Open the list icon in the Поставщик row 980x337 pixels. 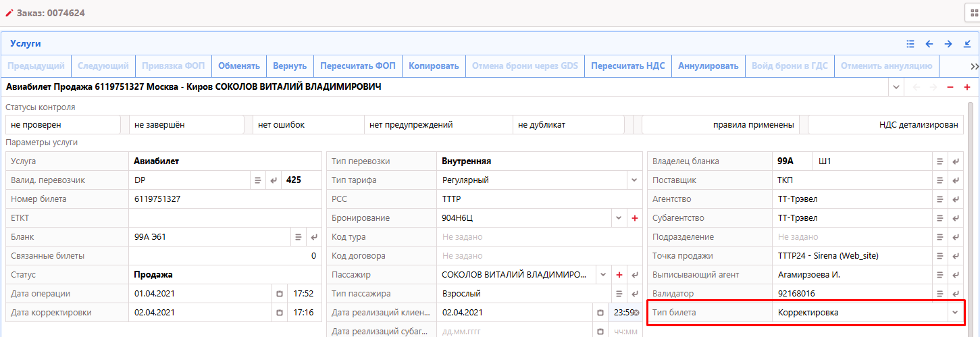click(939, 180)
